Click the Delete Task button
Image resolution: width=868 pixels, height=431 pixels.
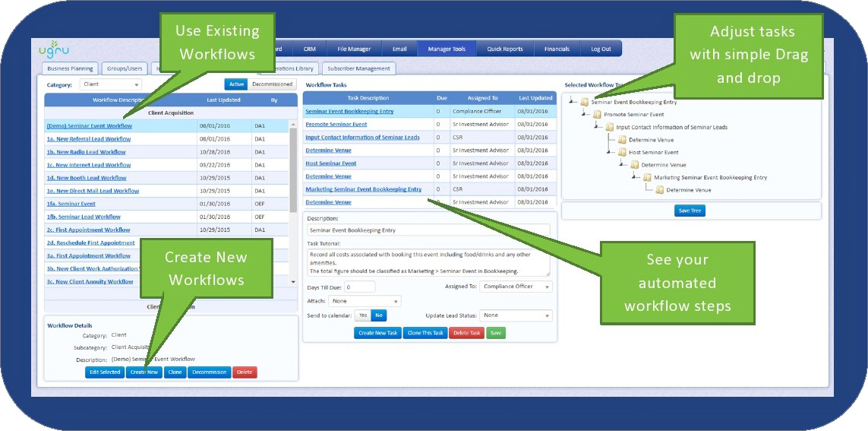point(467,333)
